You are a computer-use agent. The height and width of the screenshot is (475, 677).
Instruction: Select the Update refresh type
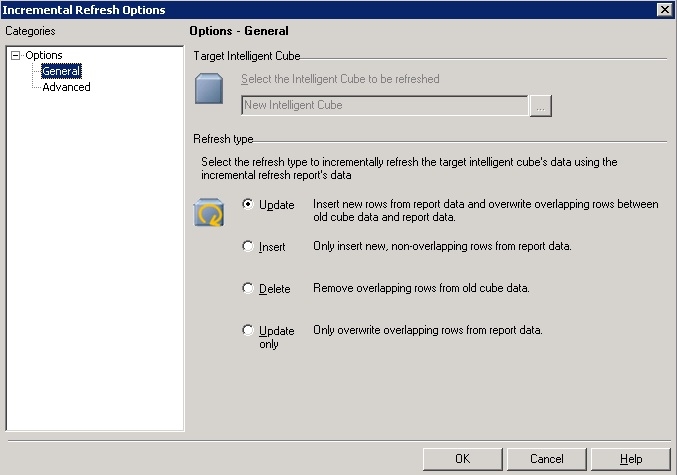(x=249, y=204)
